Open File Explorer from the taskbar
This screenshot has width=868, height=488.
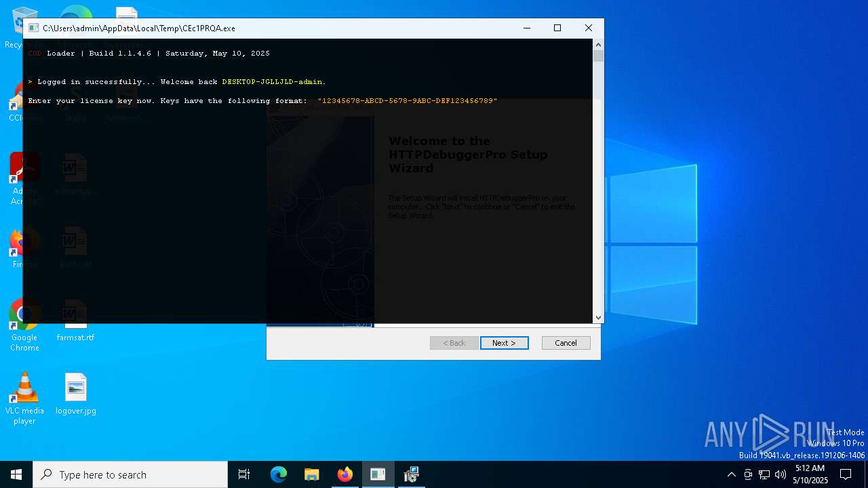click(312, 474)
